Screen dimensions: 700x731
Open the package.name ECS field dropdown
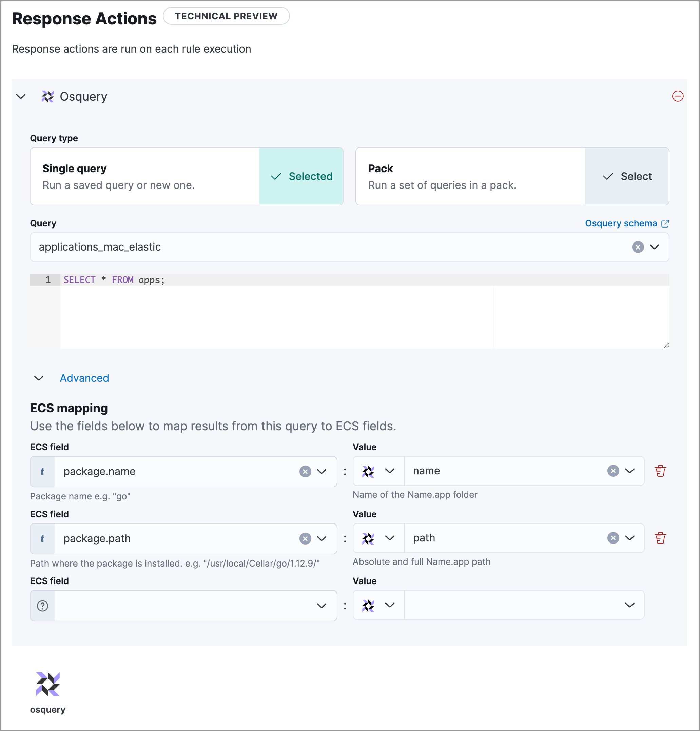click(322, 471)
